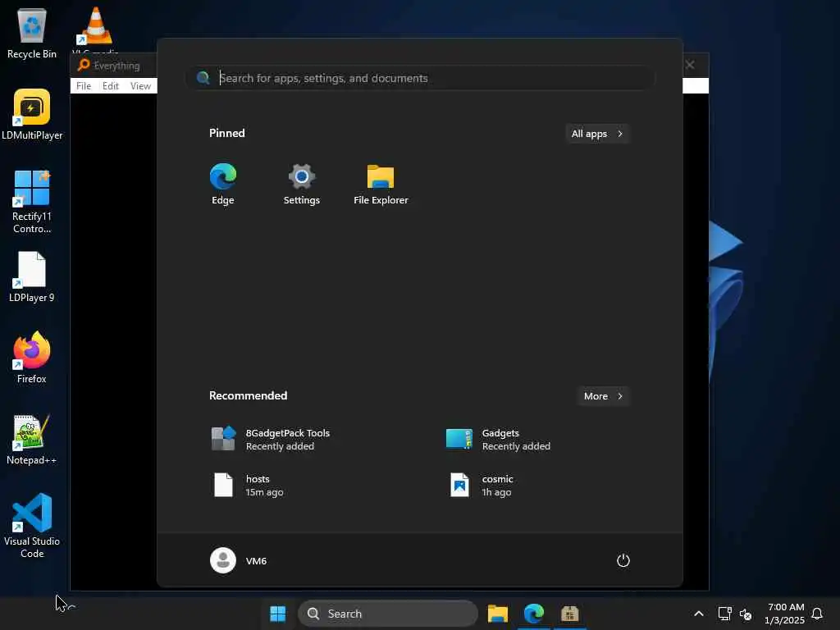
Task: Open Edit menu in Everything window
Action: click(111, 85)
